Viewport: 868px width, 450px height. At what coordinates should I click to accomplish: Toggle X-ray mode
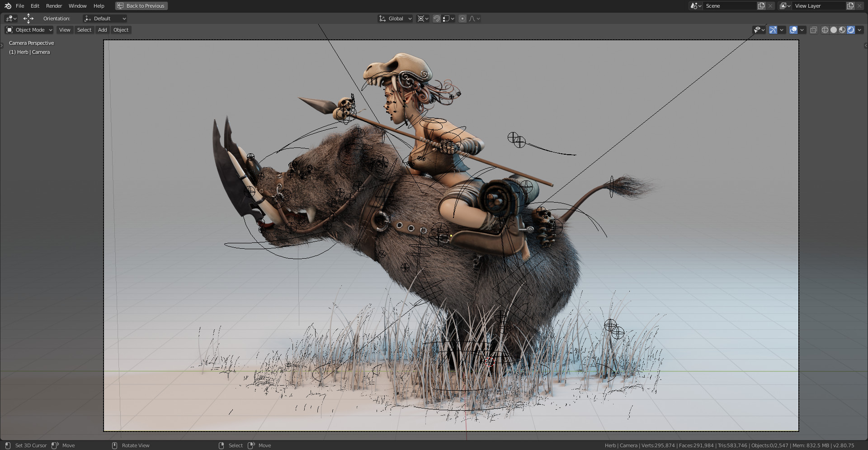(813, 30)
